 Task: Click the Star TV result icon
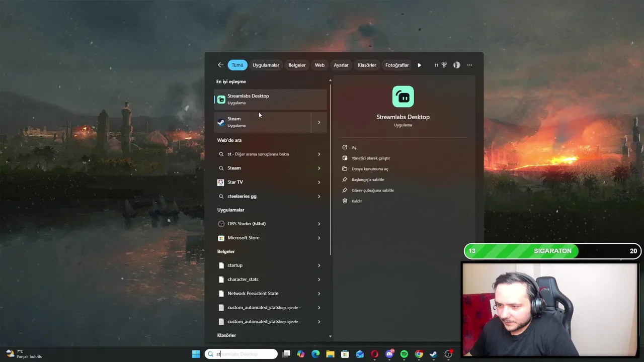pyautogui.click(x=221, y=182)
